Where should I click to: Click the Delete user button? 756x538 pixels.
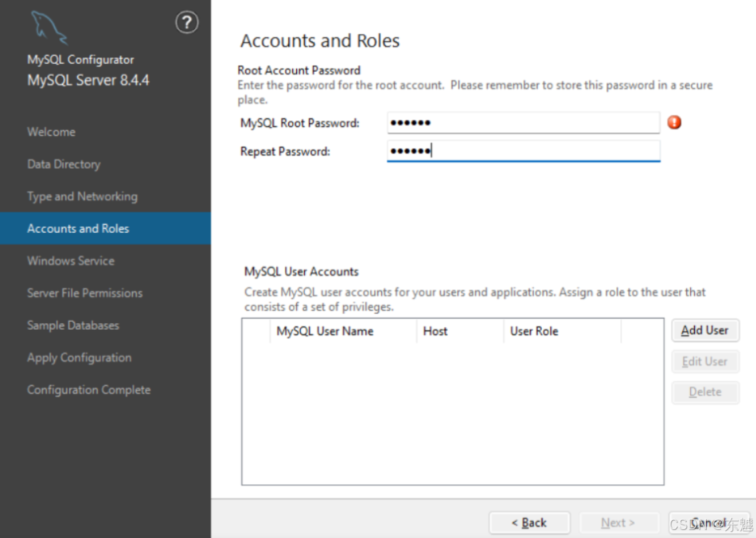point(705,392)
